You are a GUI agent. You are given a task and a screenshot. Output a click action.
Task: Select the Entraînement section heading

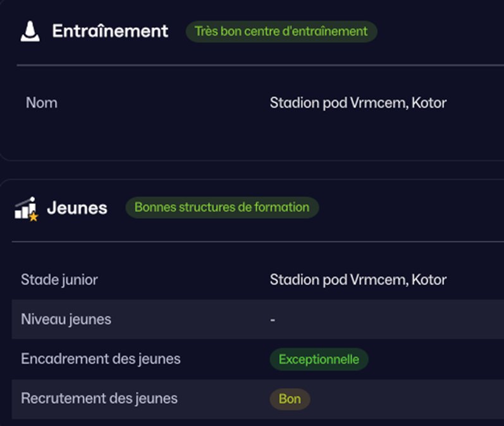110,31
